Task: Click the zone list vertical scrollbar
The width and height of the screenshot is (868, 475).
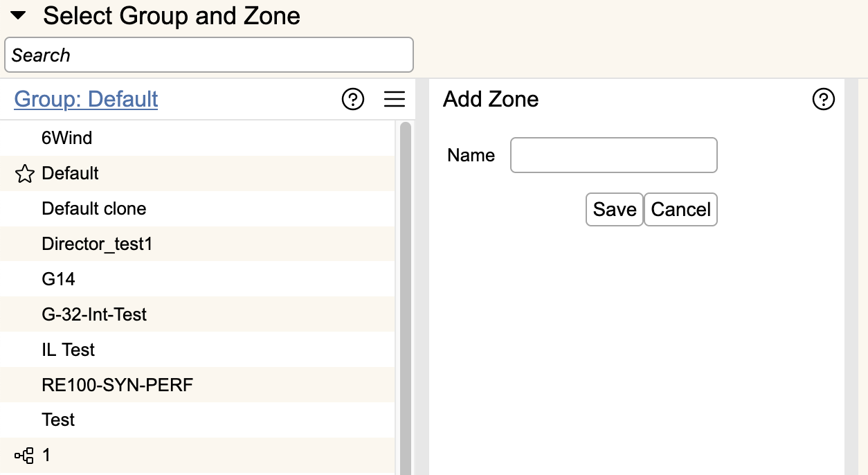Action: (406, 298)
